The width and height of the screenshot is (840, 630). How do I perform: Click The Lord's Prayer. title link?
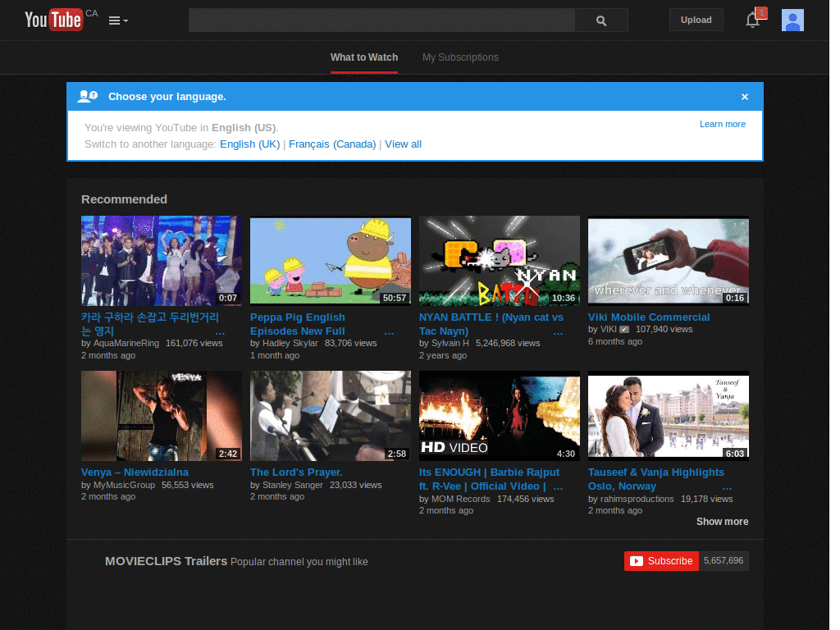point(296,472)
